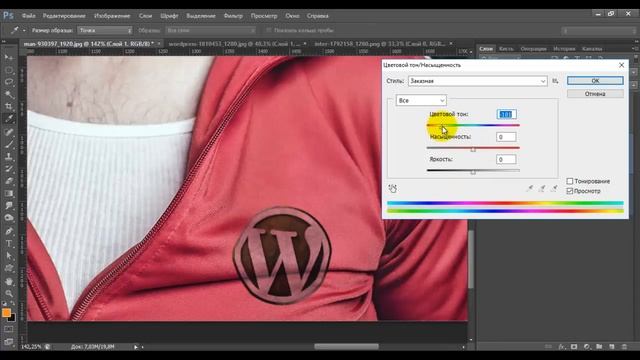
Task: Select the Brush tool
Action: [x=9, y=144]
